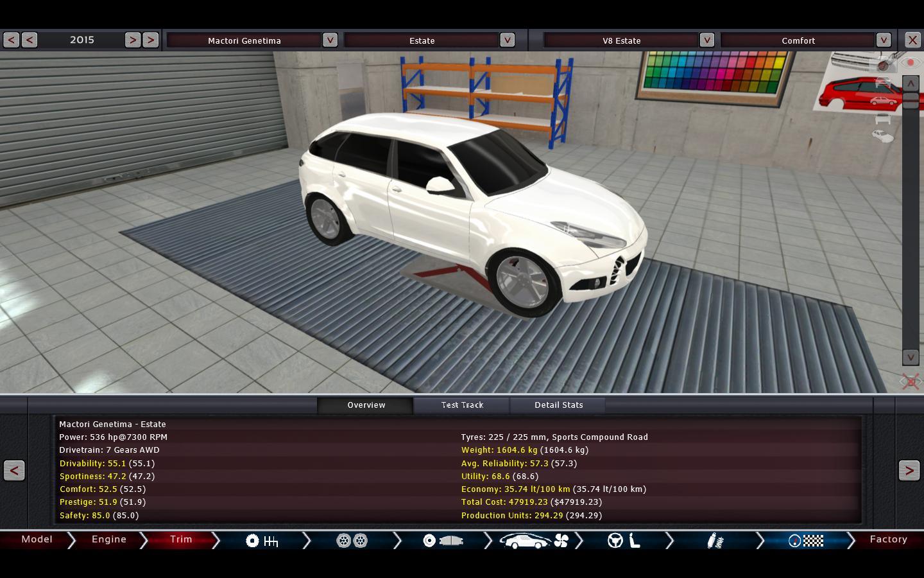Click the scroll down arrow of the side scrollbar
924x578 pixels.
tap(910, 357)
